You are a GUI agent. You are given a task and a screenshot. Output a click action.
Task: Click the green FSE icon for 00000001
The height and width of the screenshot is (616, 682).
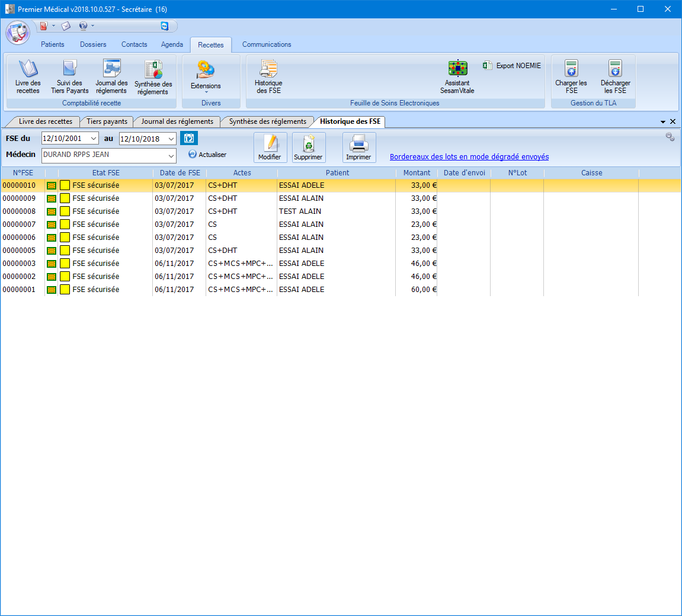click(x=52, y=290)
